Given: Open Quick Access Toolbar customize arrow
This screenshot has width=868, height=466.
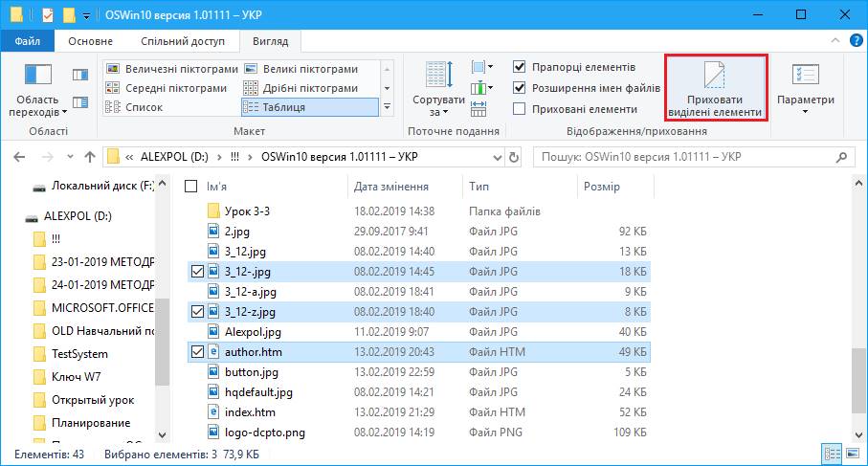Looking at the screenshot, I should click(x=86, y=16).
